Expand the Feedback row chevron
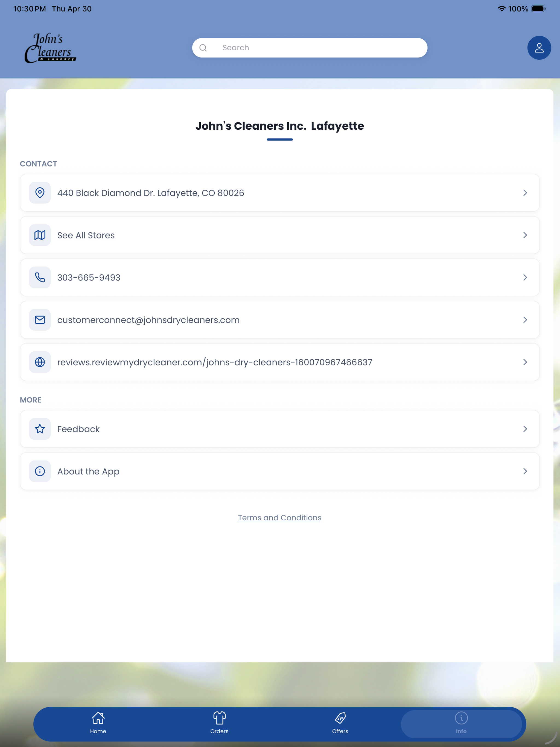 (525, 429)
